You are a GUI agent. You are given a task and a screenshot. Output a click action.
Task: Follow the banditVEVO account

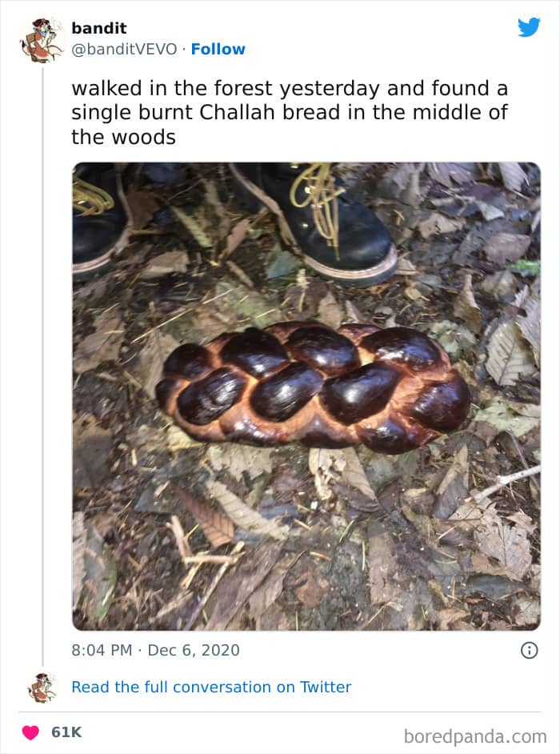218,49
